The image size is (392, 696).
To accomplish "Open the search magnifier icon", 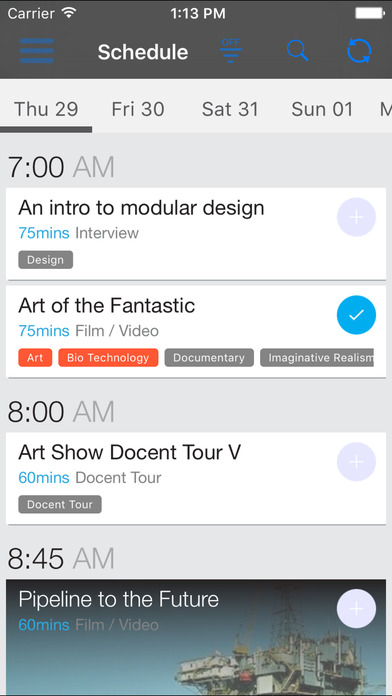I will 297,50.
